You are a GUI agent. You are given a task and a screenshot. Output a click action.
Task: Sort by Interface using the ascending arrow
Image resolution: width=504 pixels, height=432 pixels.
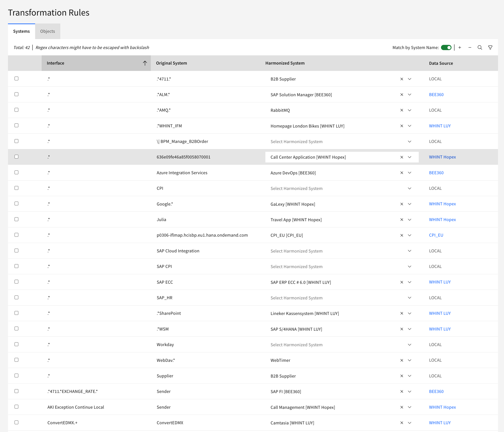(145, 63)
